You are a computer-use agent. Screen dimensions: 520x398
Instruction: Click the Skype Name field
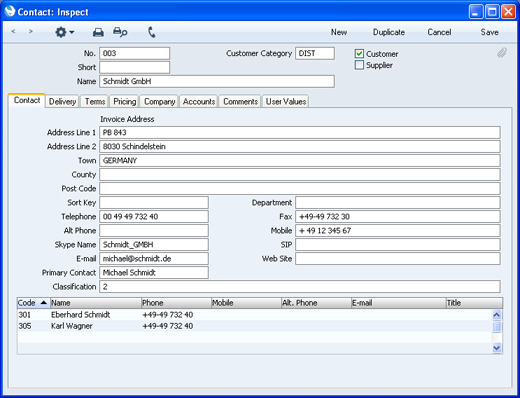point(154,244)
